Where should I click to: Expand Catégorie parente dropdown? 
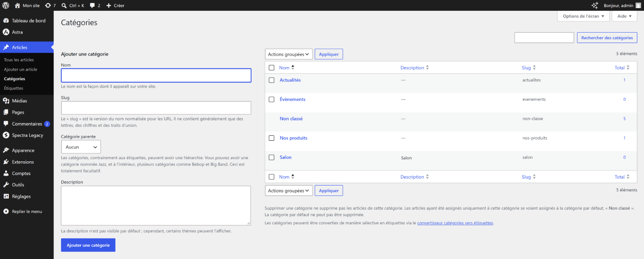(x=81, y=147)
